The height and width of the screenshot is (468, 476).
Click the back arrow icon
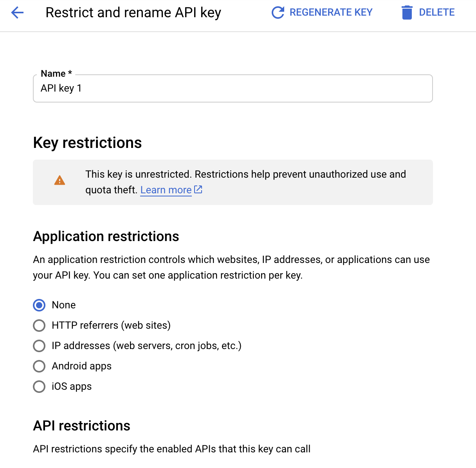click(x=18, y=13)
